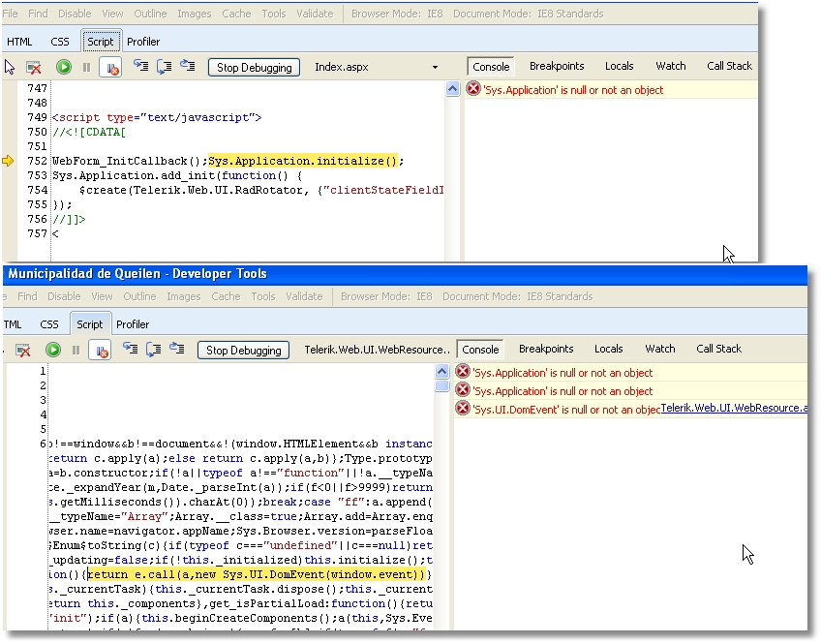The width and height of the screenshot is (821, 644).
Task: Line 752 current statement arrow marker
Action: (8, 161)
